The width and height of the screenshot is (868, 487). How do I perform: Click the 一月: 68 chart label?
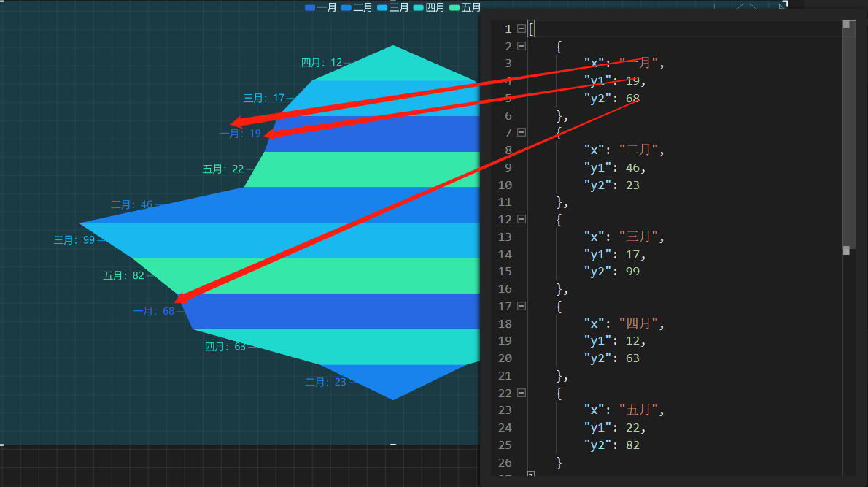(154, 311)
